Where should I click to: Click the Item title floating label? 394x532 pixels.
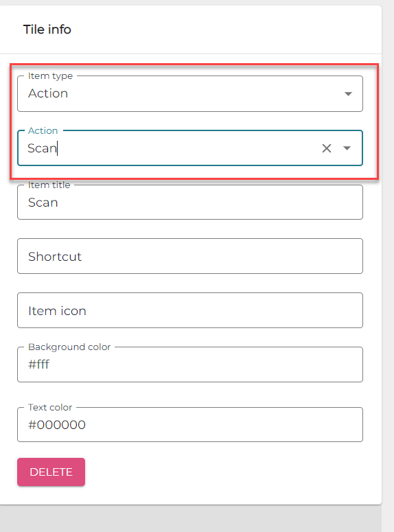49,185
